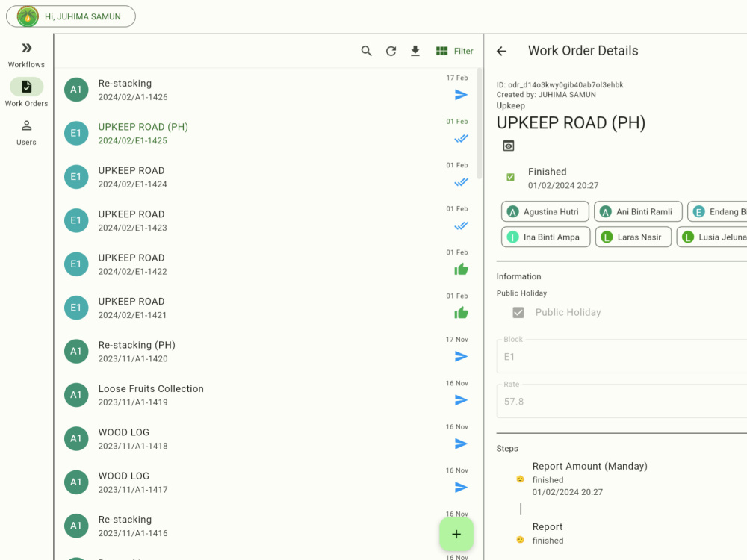Toggle grid view icon in toolbar
The width and height of the screenshot is (747, 560).
(441, 51)
